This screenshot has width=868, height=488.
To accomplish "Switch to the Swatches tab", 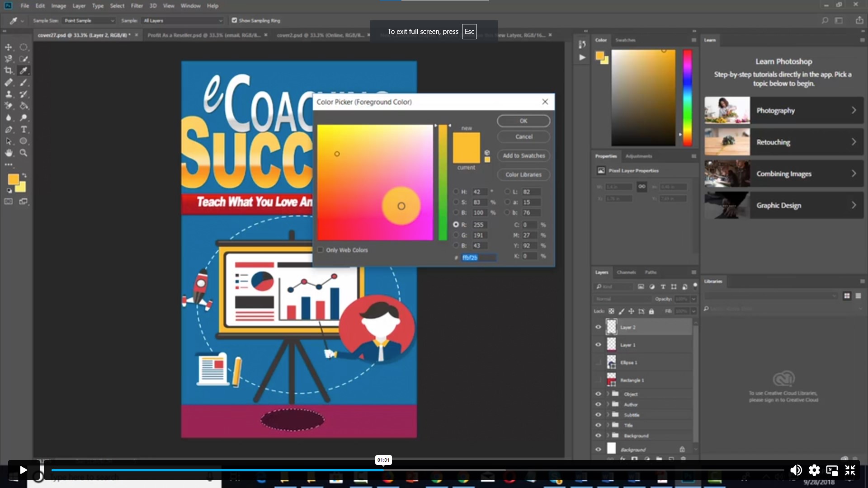I will tap(626, 40).
